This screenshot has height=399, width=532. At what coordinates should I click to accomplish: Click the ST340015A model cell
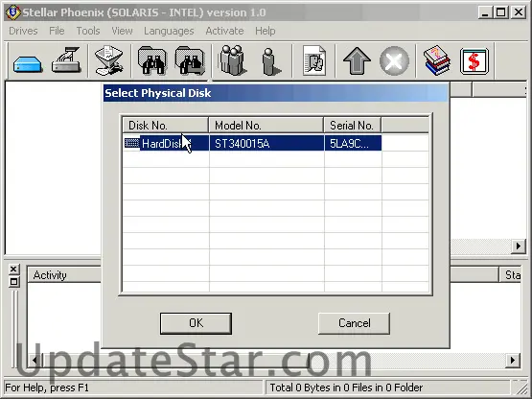(x=266, y=143)
